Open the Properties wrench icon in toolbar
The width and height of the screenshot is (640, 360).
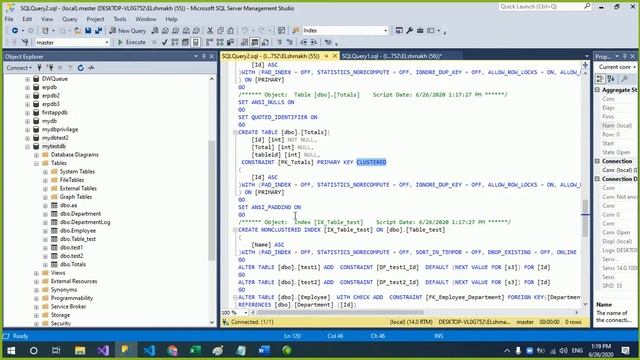409,31
